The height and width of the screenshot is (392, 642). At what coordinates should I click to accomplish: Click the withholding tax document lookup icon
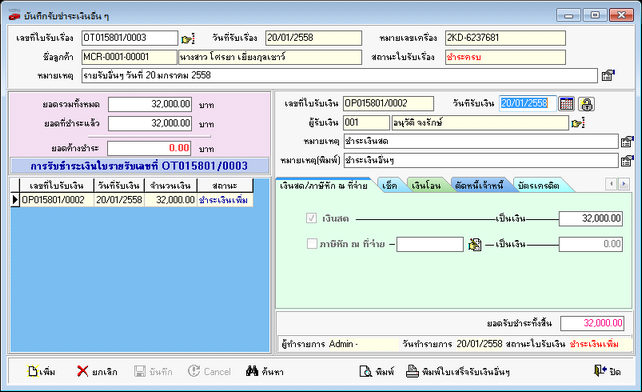coord(475,245)
